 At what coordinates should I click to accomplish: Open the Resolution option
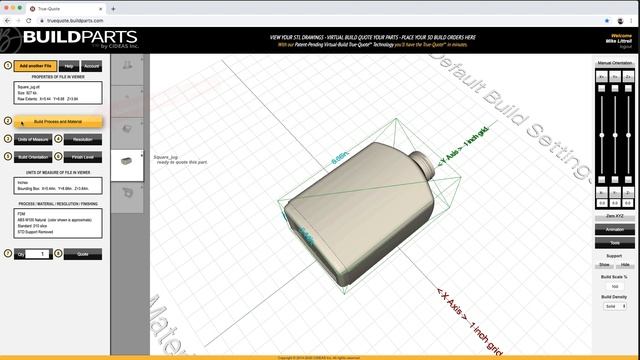[x=83, y=140]
